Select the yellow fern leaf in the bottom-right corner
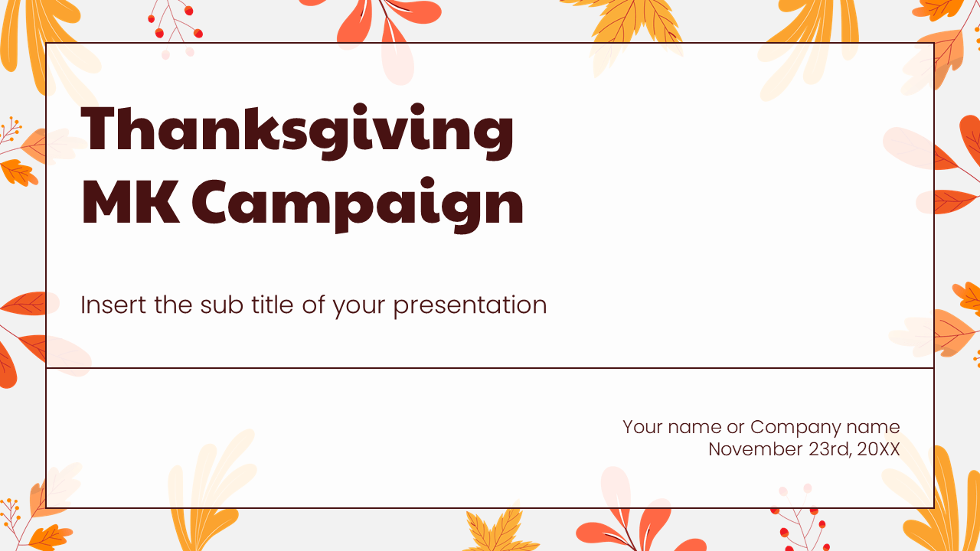Screen dimensions: 980x551 coord(936,501)
